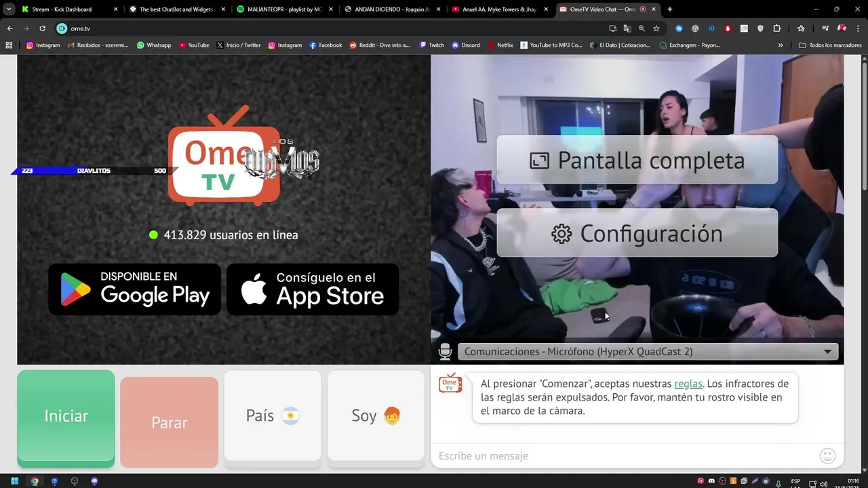Open the Shazam extension icon
Viewport: 868px width, 488px height.
tap(679, 28)
